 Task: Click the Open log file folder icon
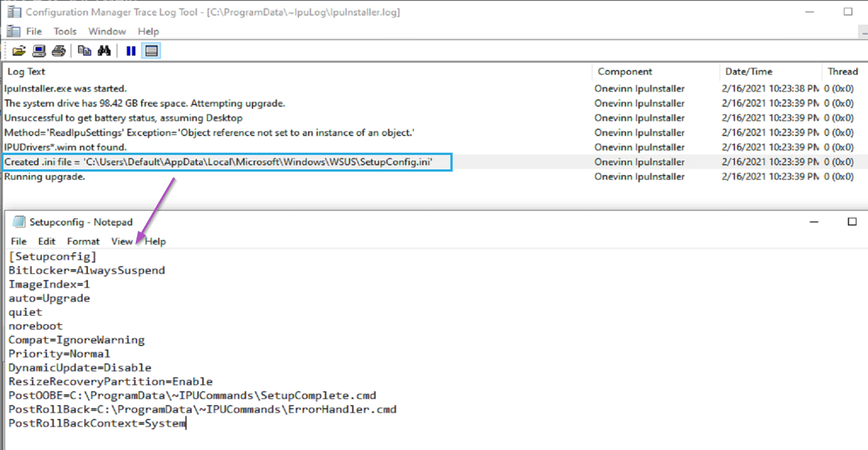[x=19, y=51]
